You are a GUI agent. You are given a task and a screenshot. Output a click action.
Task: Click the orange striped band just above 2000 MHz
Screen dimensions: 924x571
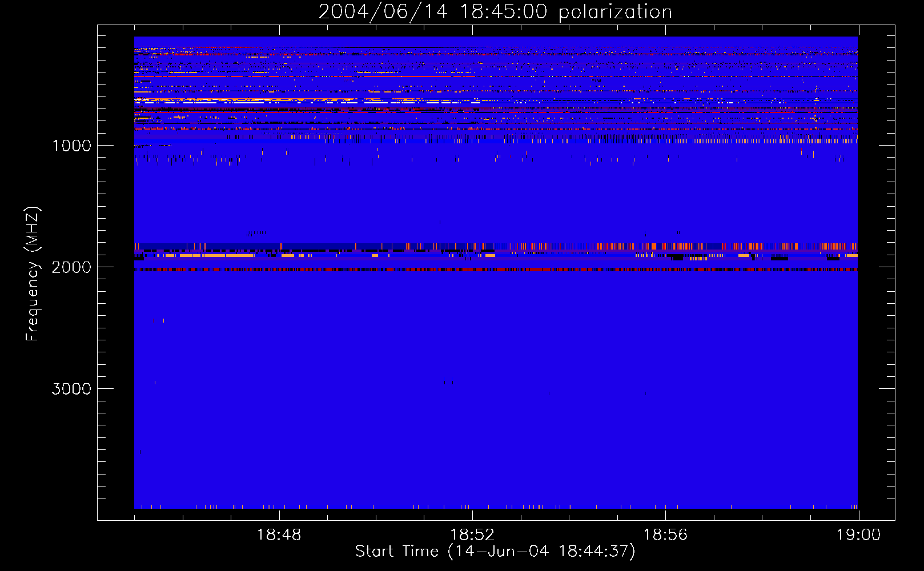coord(496,247)
